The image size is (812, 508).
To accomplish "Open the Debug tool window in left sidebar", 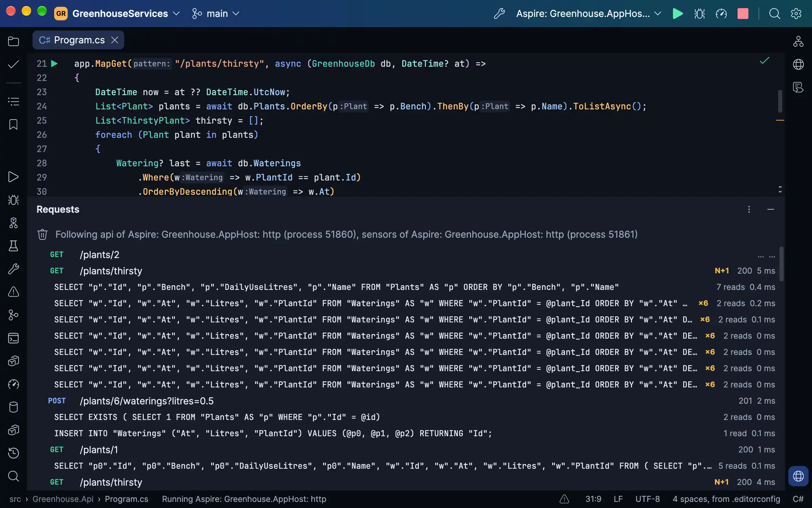I will coord(14,200).
